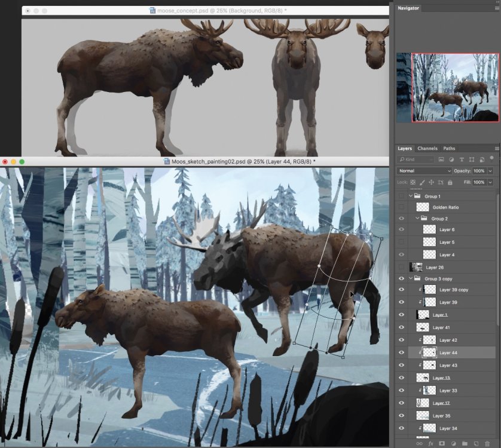
Task: Open the blend mode dropdown
Action: click(424, 171)
